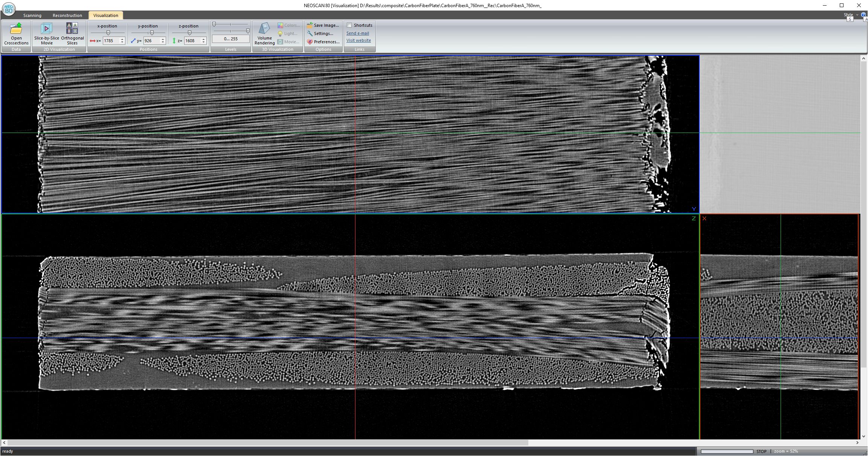Click the Visit website link

tap(358, 40)
